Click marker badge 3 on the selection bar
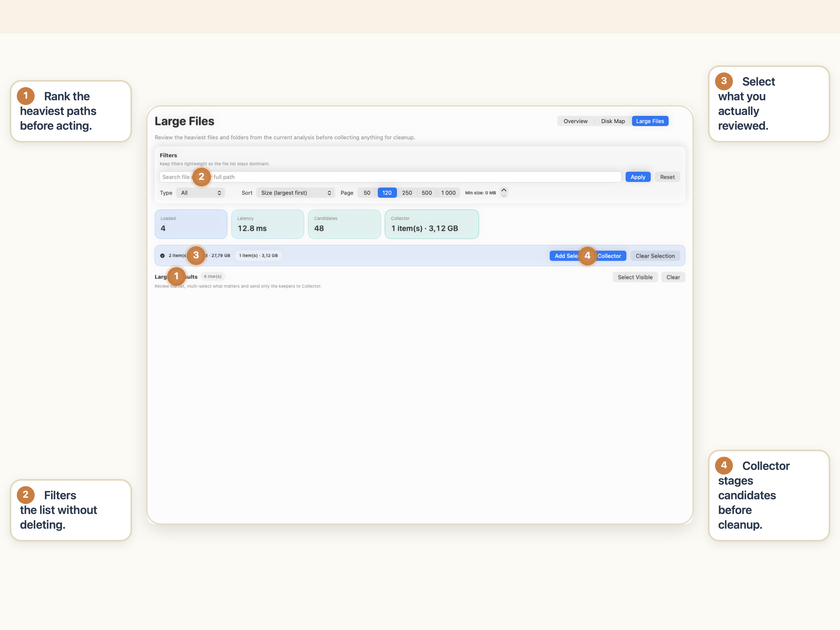This screenshot has width=840, height=630. (x=196, y=255)
